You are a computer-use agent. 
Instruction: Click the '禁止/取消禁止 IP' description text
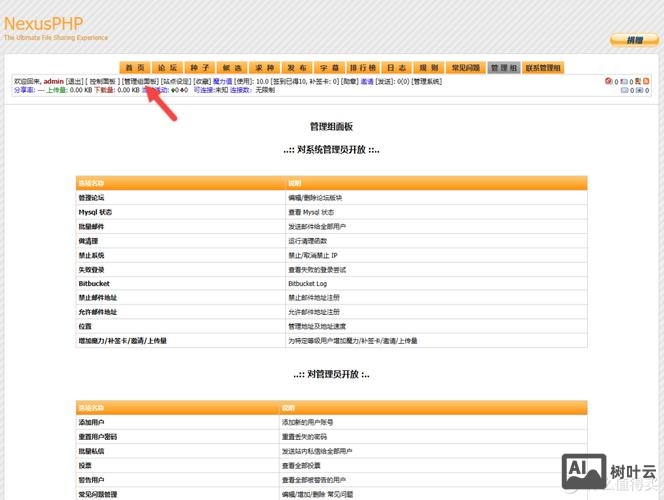(313, 255)
